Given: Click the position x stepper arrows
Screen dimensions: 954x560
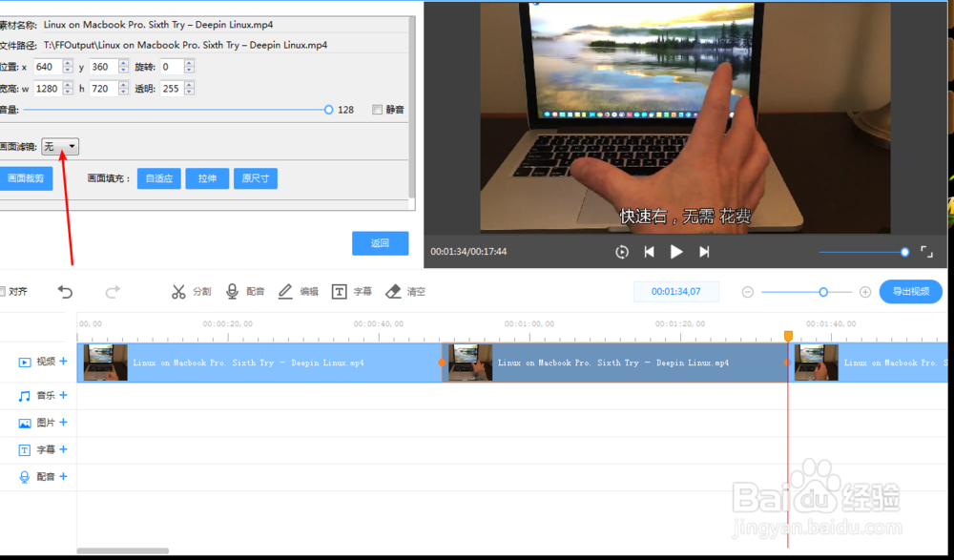Looking at the screenshot, I should click(68, 67).
